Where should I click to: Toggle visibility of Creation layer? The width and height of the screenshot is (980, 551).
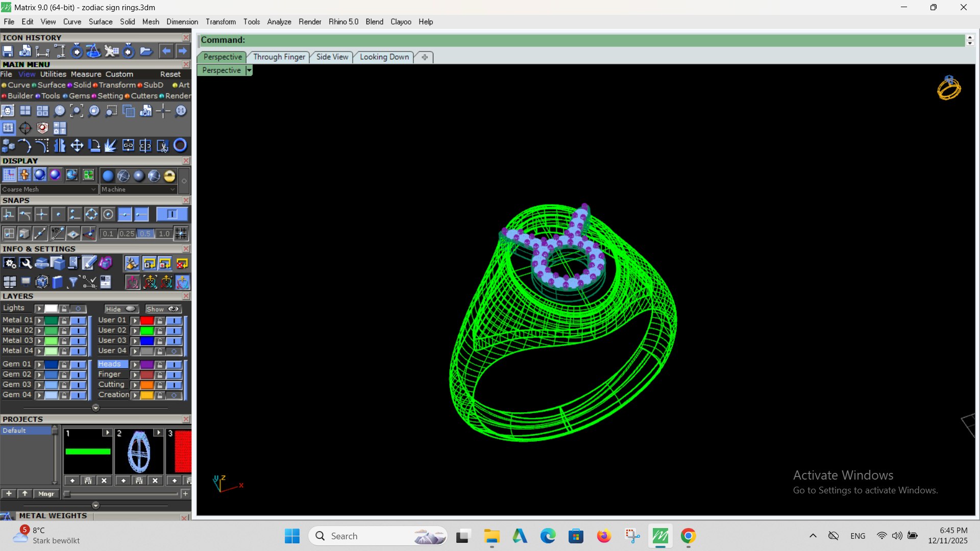(x=174, y=395)
